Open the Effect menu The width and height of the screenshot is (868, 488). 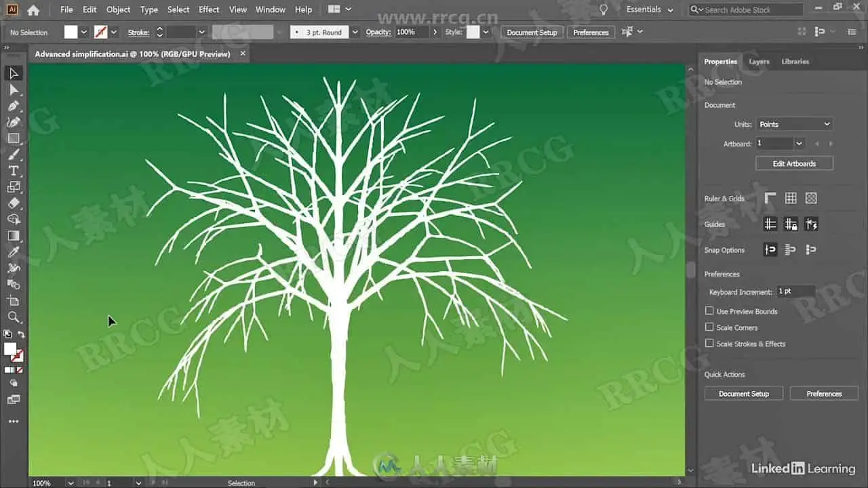coord(209,9)
